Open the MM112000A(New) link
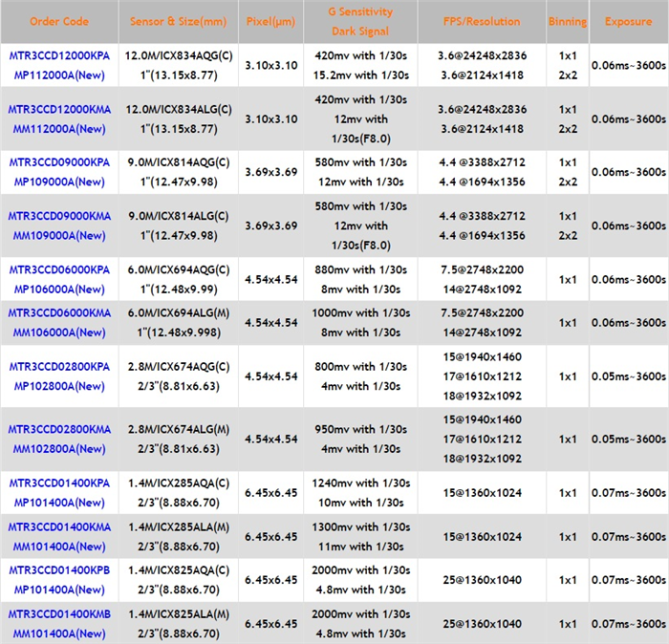669x644 pixels. 59,129
